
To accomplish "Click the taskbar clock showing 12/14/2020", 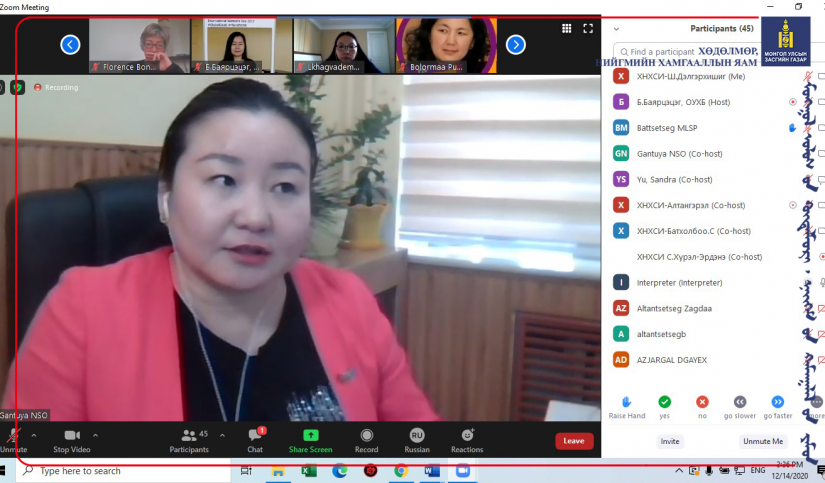I will click(789, 470).
